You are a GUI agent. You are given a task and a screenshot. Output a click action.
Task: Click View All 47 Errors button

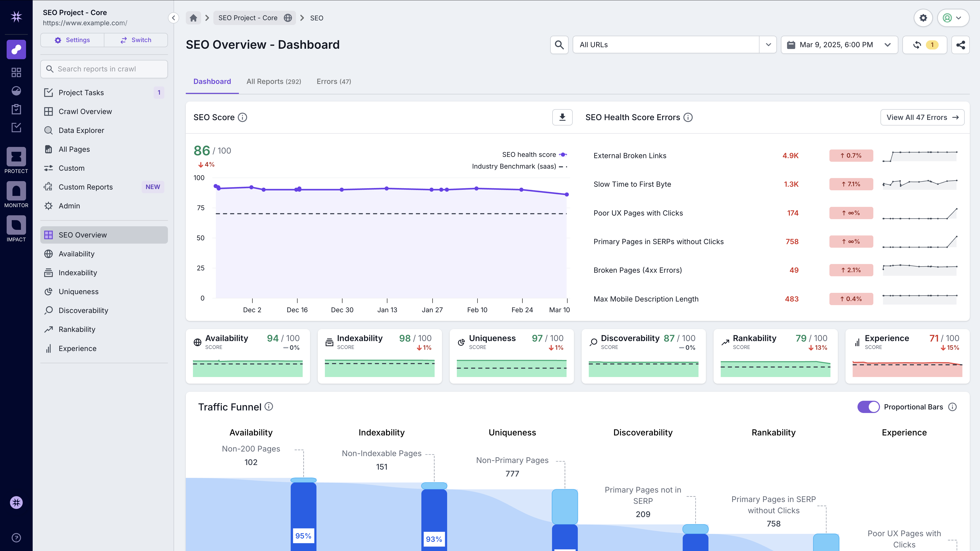(x=922, y=117)
